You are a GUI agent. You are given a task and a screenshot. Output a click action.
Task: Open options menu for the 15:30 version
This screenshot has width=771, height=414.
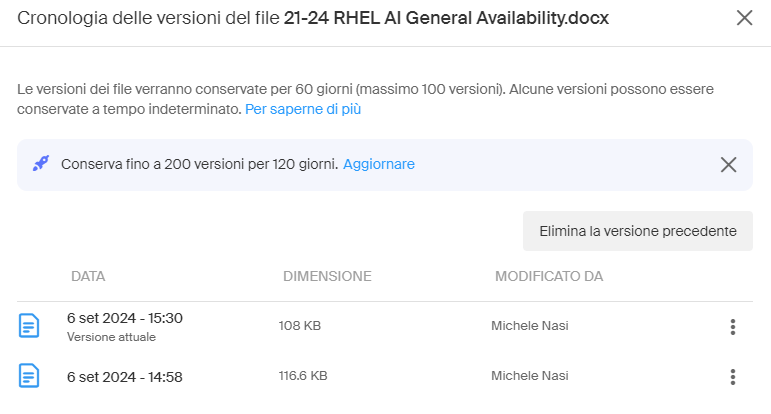click(x=733, y=326)
